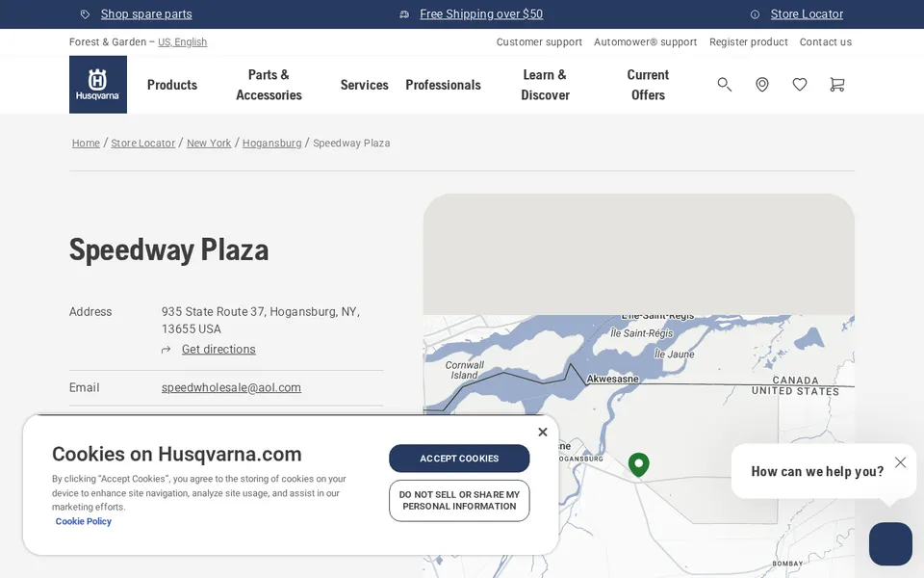Click Accept Cookies button
The image size is (924, 578).
pos(459,459)
